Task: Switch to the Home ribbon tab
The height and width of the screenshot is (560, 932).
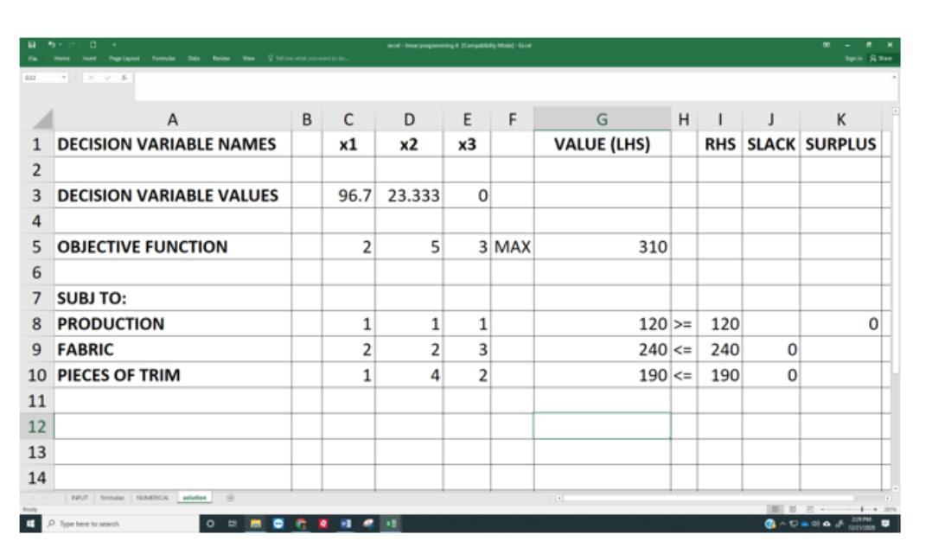Action: (61, 58)
